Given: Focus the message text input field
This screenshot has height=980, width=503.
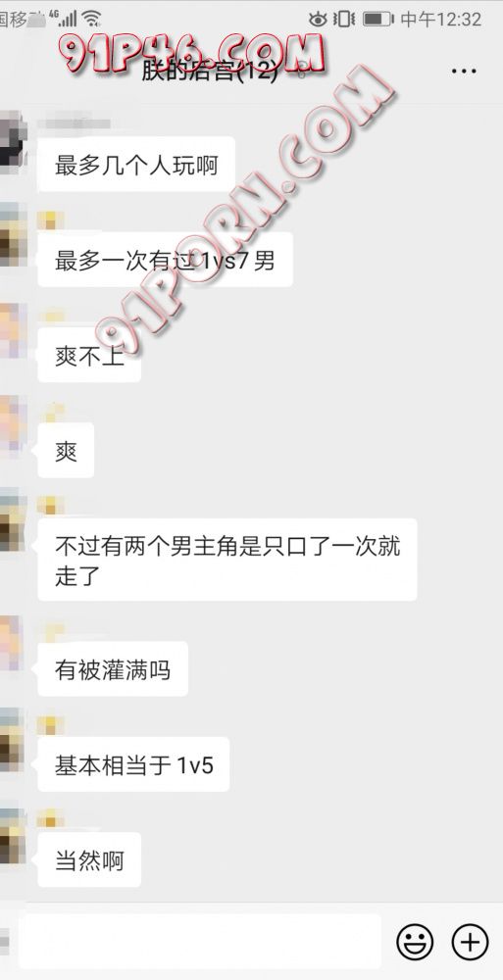Looking at the screenshot, I should click(x=200, y=941).
